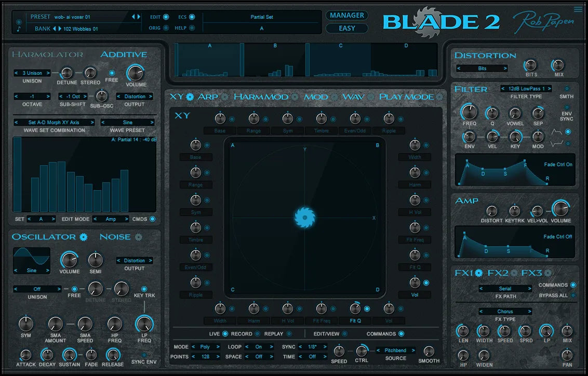Toggle the ECS light

click(x=192, y=17)
